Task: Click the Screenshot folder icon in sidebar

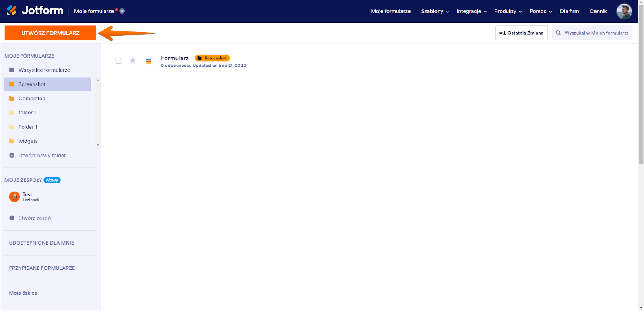Action: click(12, 84)
